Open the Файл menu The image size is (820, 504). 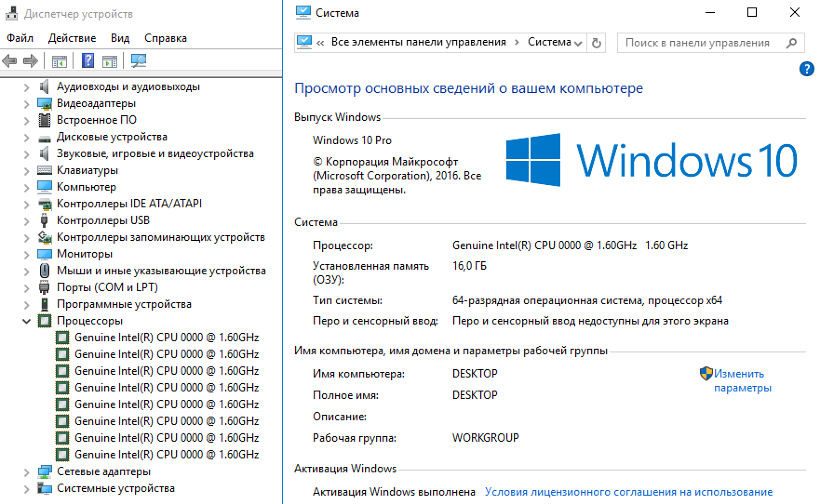[20, 38]
